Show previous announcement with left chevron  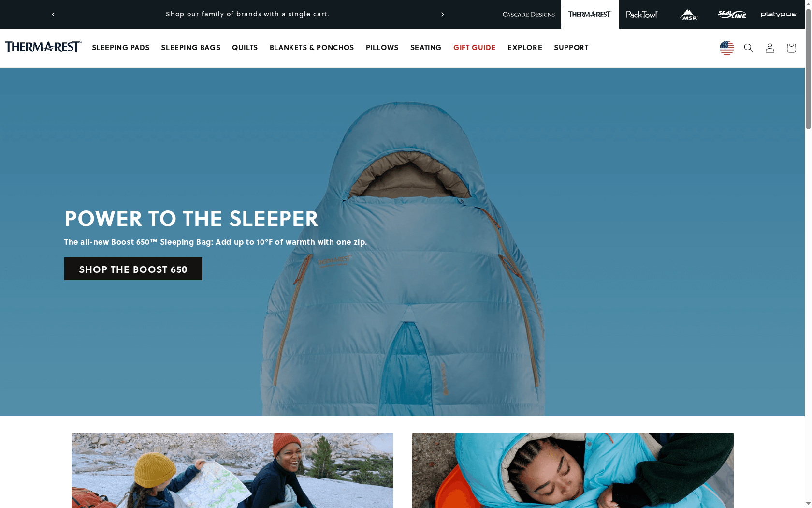[x=53, y=15]
